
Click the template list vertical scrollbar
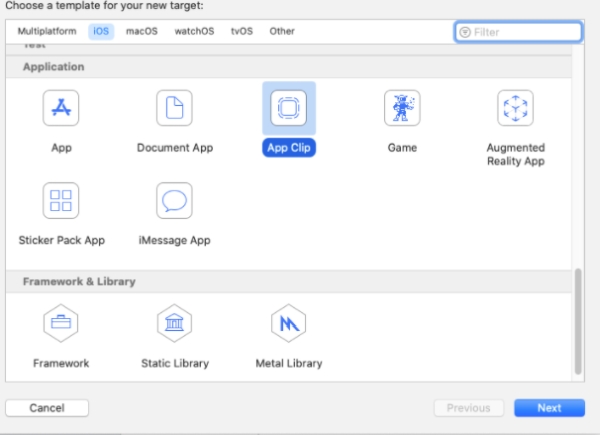[x=578, y=321]
